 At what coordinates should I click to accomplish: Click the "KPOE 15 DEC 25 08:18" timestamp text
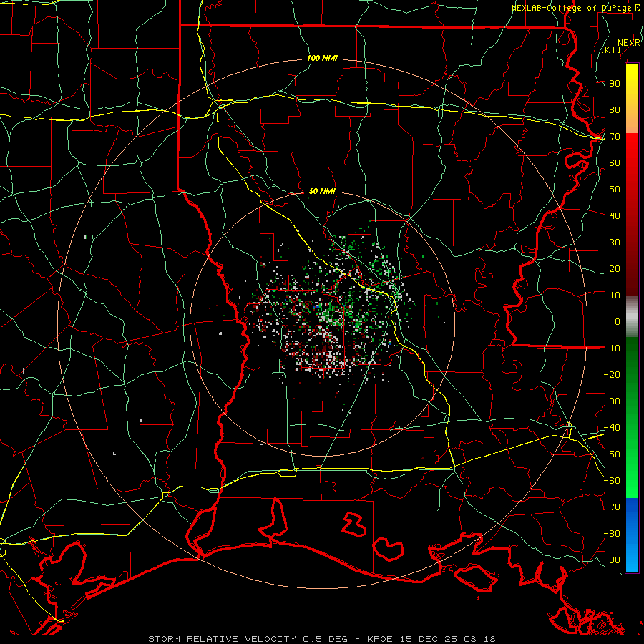tap(431, 639)
